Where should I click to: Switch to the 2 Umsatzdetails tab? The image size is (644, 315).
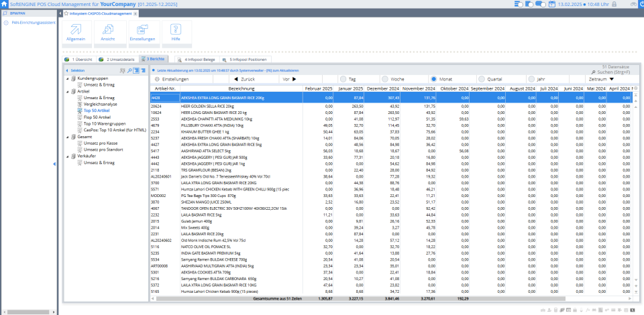point(117,59)
